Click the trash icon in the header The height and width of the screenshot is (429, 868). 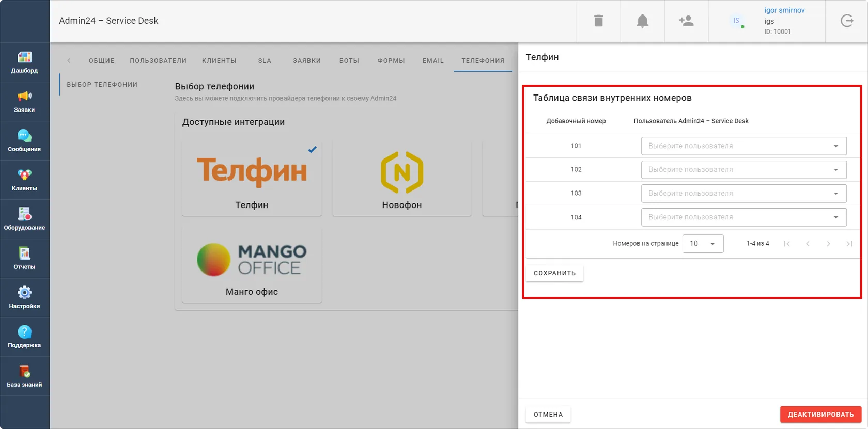(x=598, y=21)
